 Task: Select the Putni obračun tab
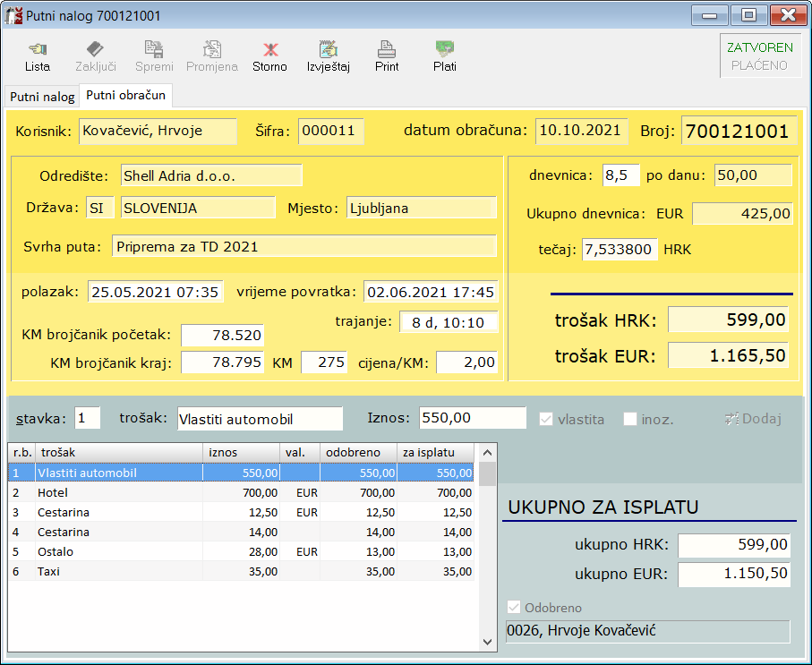point(125,96)
